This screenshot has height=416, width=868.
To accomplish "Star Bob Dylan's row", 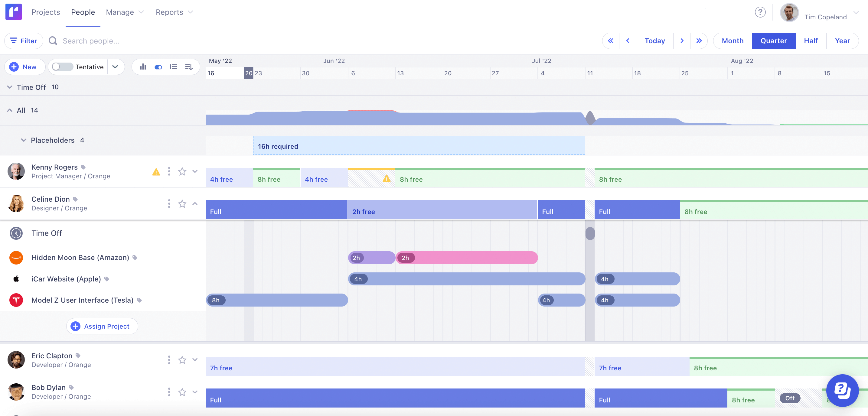I will coord(182,392).
